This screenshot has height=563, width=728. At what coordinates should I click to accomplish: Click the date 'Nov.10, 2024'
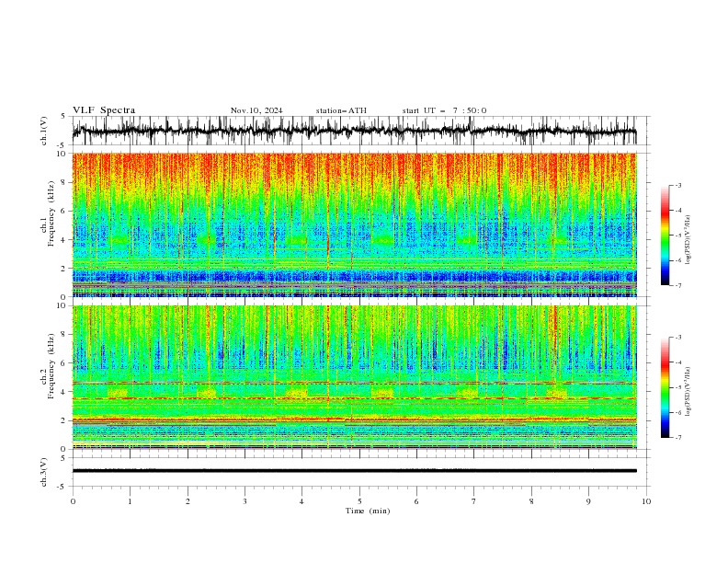256,110
